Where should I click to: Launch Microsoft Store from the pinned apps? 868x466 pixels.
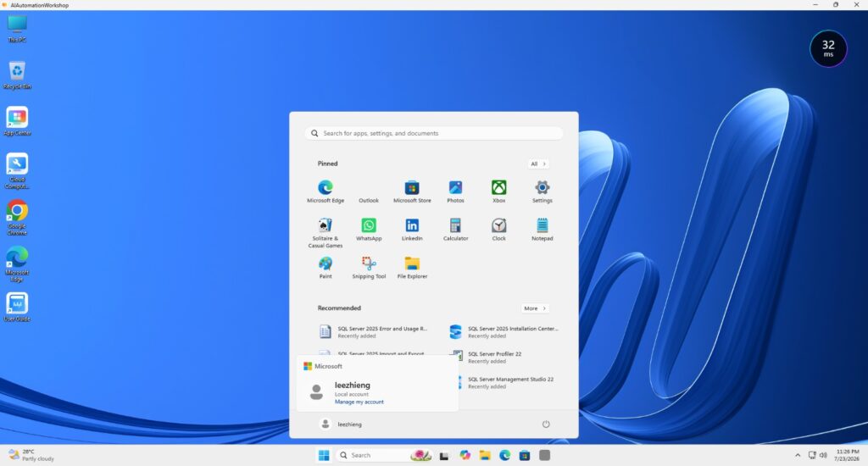tap(412, 191)
